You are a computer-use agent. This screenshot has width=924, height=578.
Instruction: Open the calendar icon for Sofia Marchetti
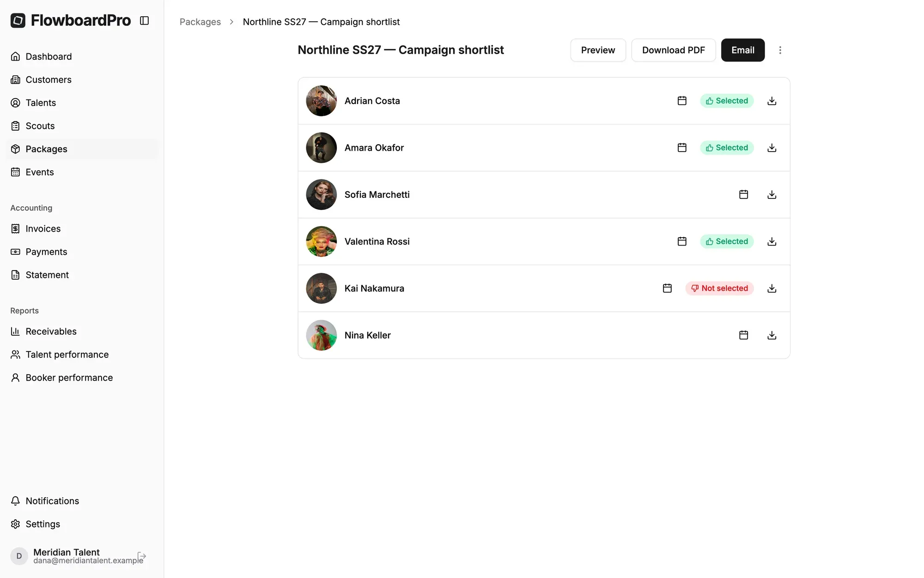(x=743, y=194)
